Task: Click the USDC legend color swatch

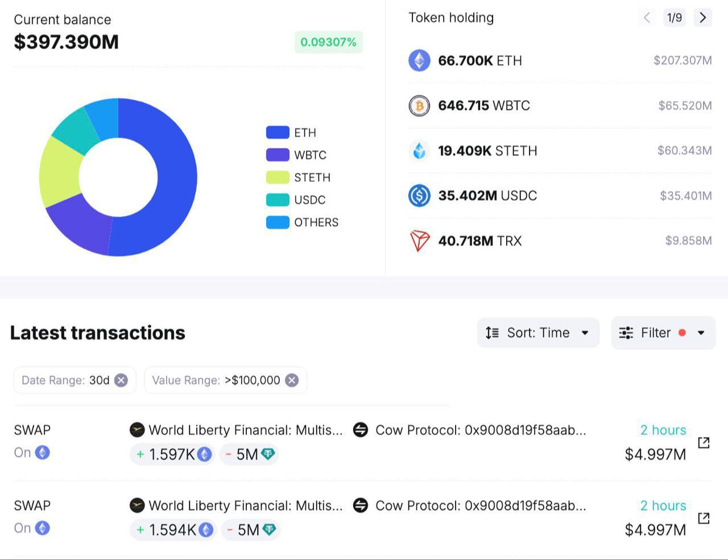Action: pos(278,200)
